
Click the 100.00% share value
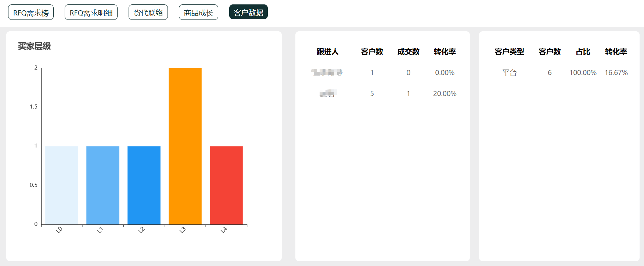pyautogui.click(x=583, y=73)
